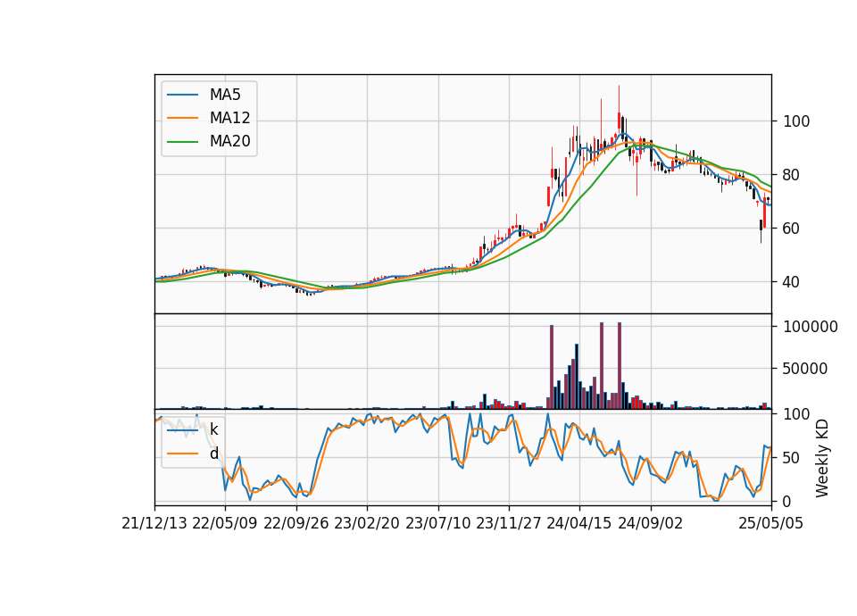Click the price axis value 80
This screenshot has width=857, height=616.
[792, 175]
